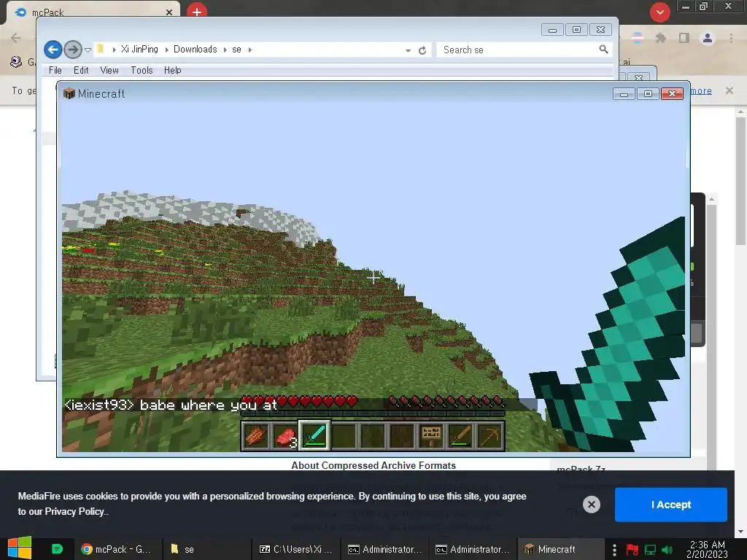Viewport: 747px width, 560px height.
Task: Click the iexist93 chat message text
Action: (171, 405)
